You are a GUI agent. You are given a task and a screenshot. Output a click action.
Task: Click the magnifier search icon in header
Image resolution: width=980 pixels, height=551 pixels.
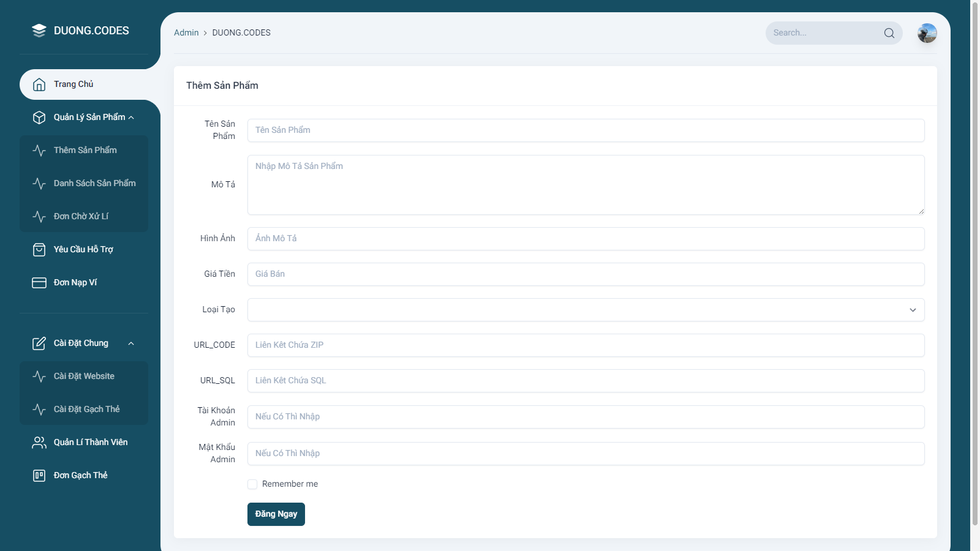pyautogui.click(x=889, y=33)
